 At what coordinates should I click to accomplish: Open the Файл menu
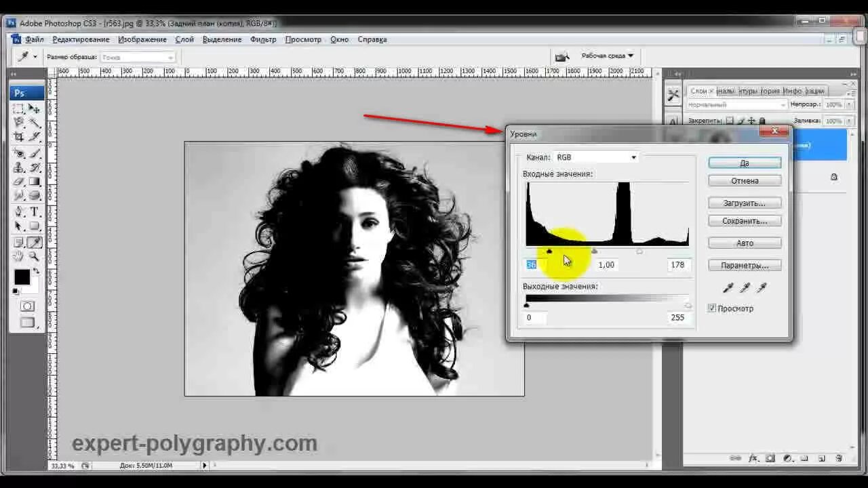click(34, 39)
